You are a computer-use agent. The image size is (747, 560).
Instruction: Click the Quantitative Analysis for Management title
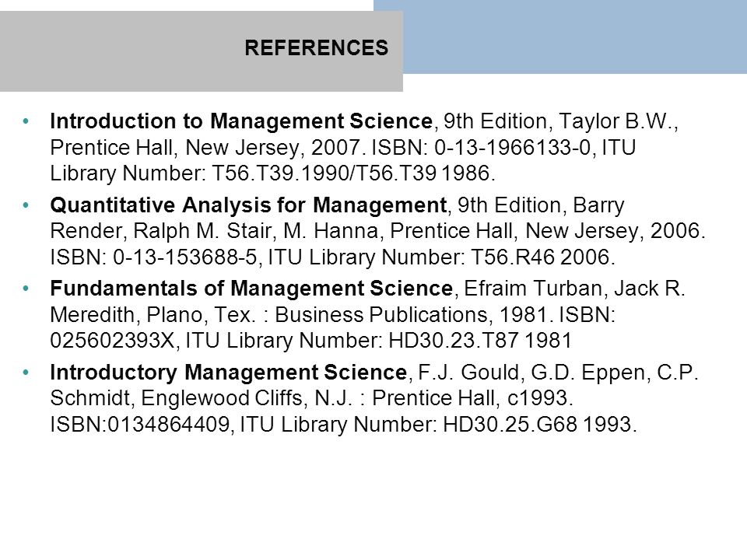(x=248, y=205)
